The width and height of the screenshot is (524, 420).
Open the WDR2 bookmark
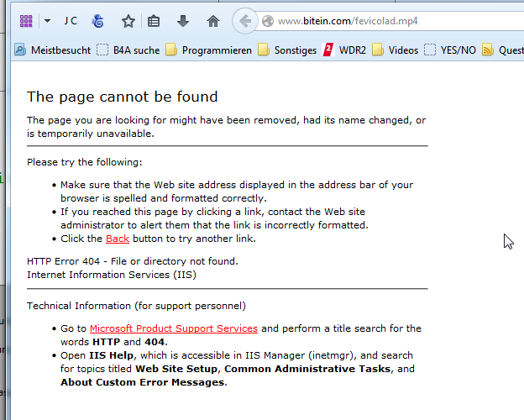[x=344, y=50]
